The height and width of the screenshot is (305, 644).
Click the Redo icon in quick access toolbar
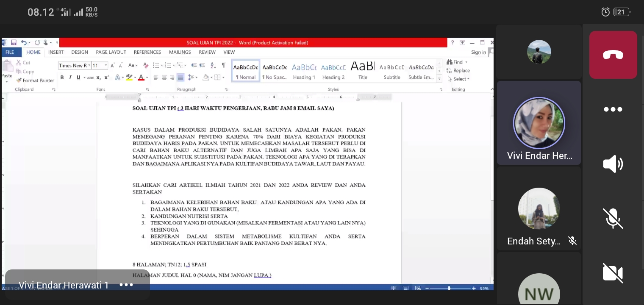[37, 42]
